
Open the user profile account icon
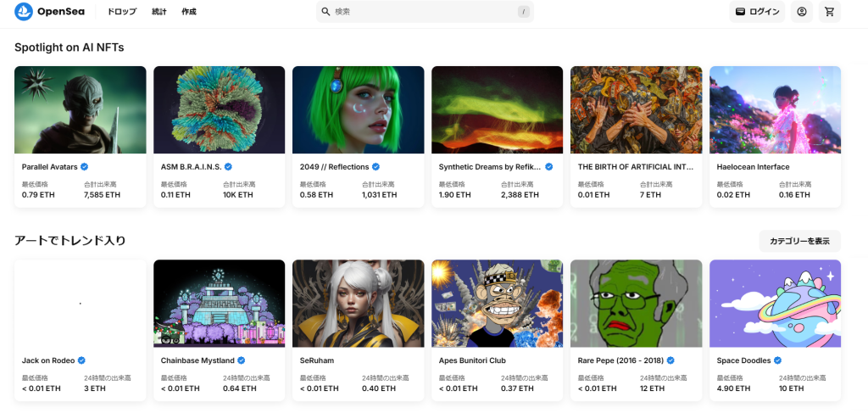801,12
